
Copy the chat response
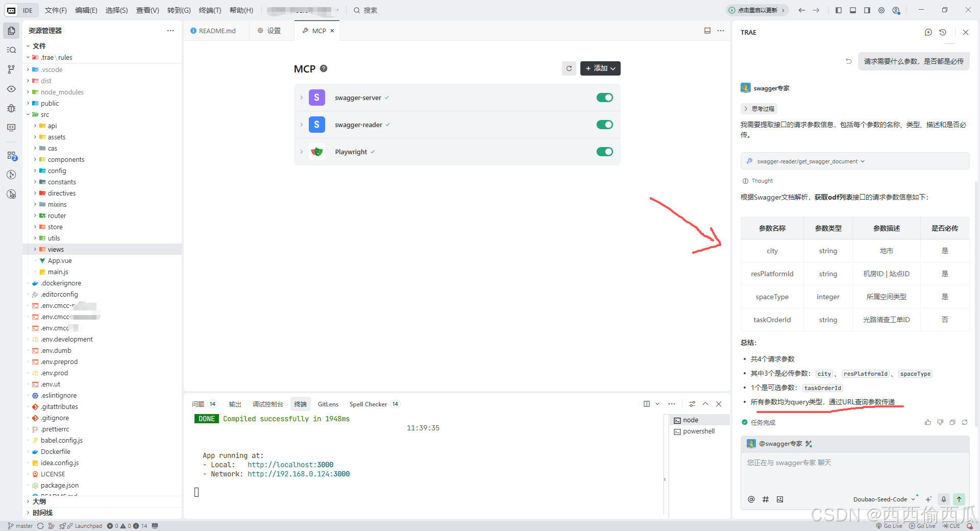(952, 422)
